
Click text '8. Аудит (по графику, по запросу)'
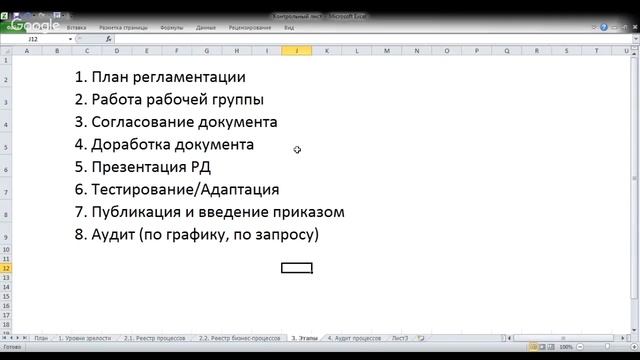pos(197,234)
